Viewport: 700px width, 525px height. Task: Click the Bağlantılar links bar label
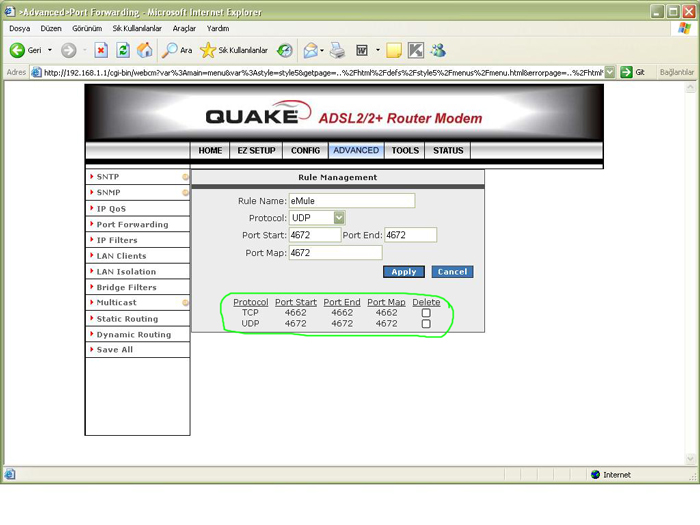676,72
